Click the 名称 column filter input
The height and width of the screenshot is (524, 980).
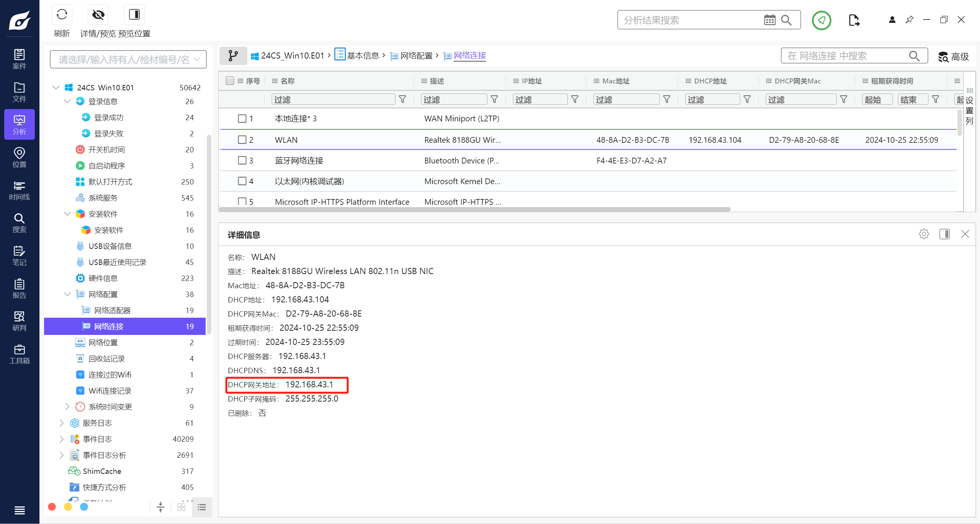click(x=333, y=100)
